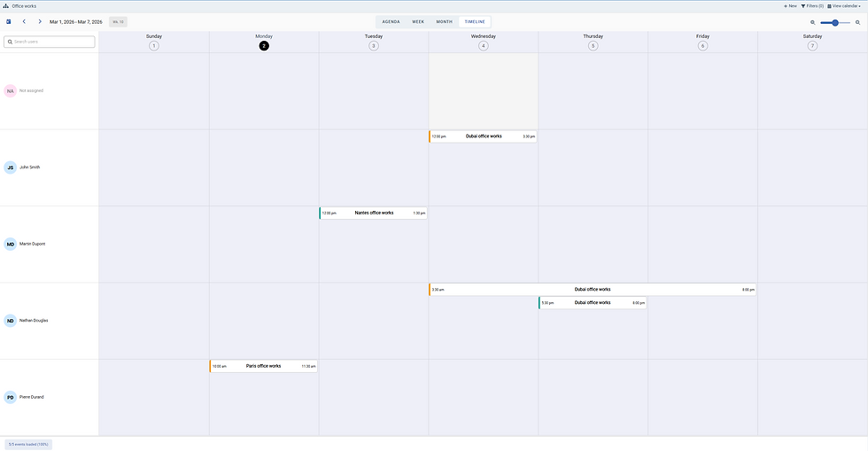Click the Not assigned row label

point(31,91)
